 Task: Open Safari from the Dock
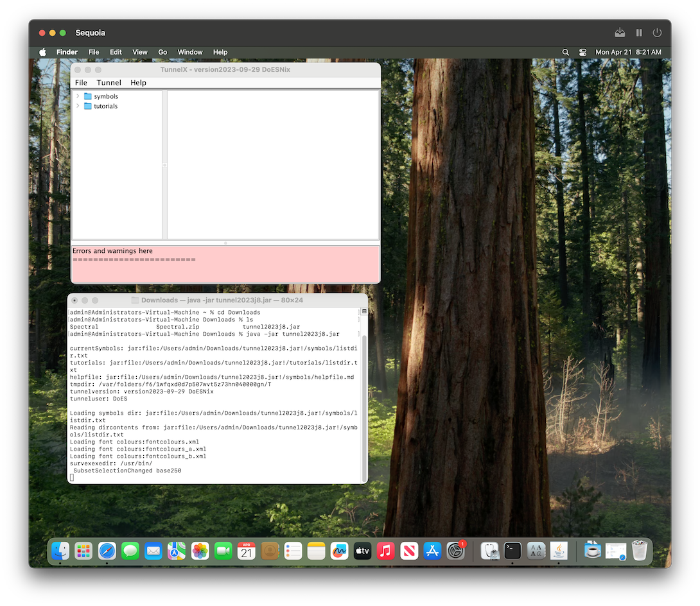click(107, 551)
